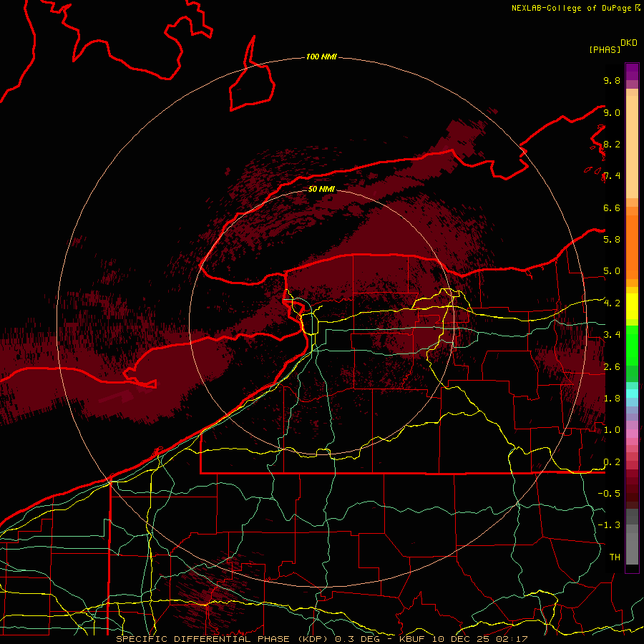Pick the purple top segment of color bar
The image size is (644, 644).
(x=632, y=72)
